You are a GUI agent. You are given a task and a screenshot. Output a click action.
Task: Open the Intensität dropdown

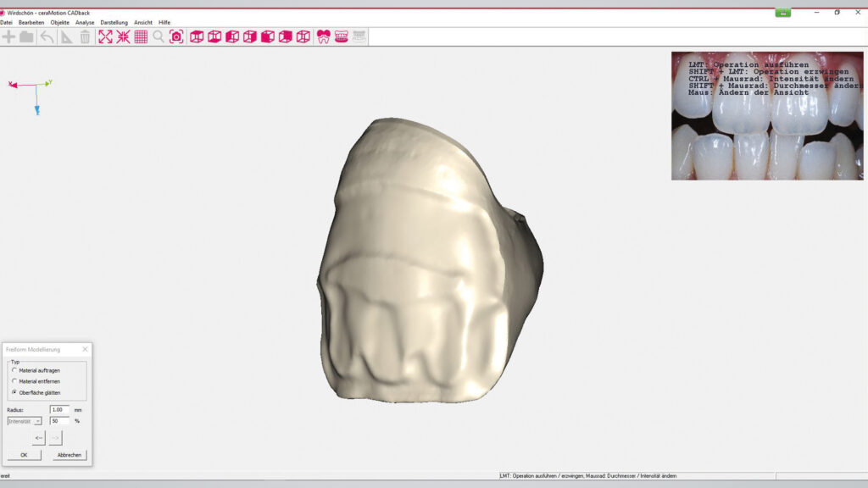coord(25,421)
